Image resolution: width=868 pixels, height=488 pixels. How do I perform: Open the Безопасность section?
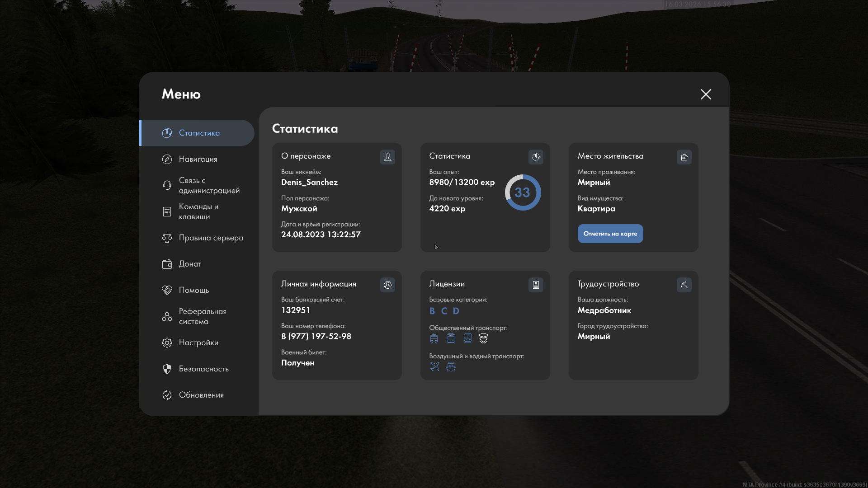[x=203, y=369]
